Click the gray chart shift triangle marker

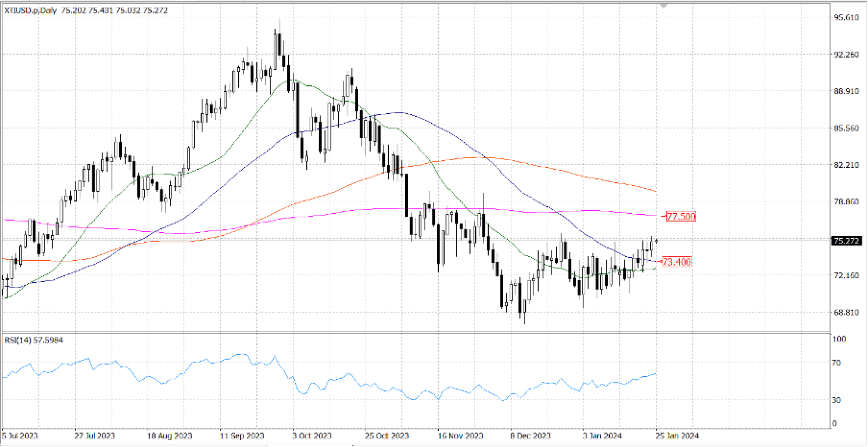(x=664, y=6)
